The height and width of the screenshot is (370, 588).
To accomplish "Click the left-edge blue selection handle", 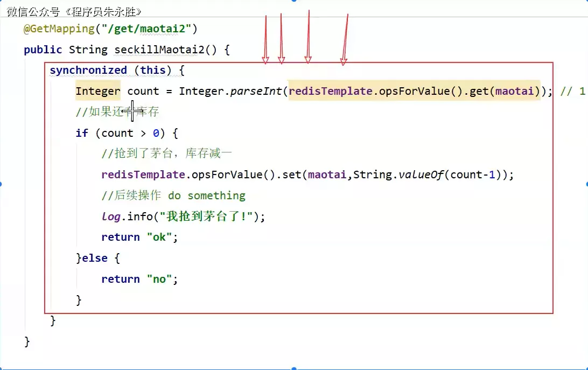I will point(1,184).
